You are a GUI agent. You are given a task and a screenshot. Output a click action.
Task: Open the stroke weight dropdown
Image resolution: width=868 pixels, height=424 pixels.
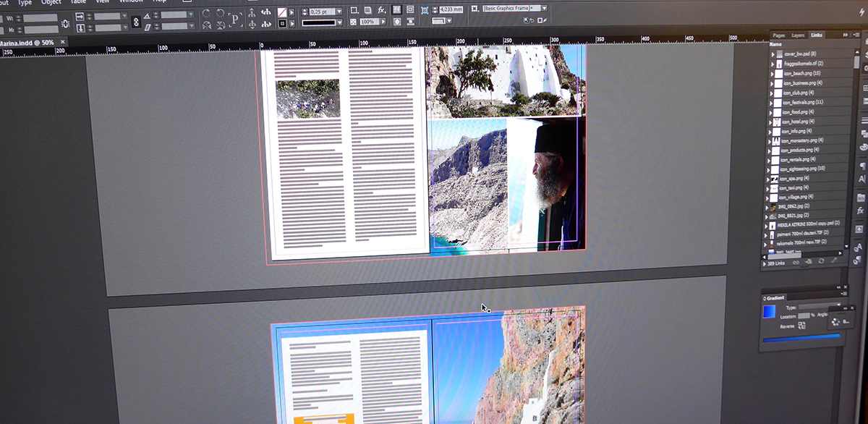[x=340, y=12]
